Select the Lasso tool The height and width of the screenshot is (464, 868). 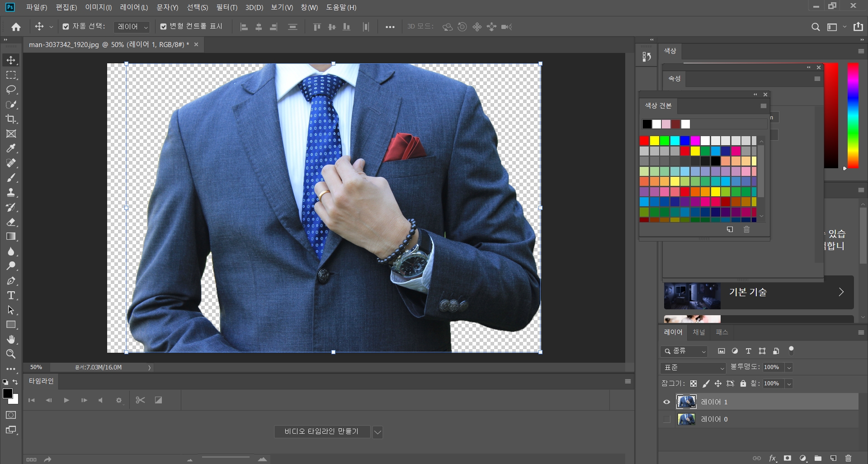pos(11,90)
